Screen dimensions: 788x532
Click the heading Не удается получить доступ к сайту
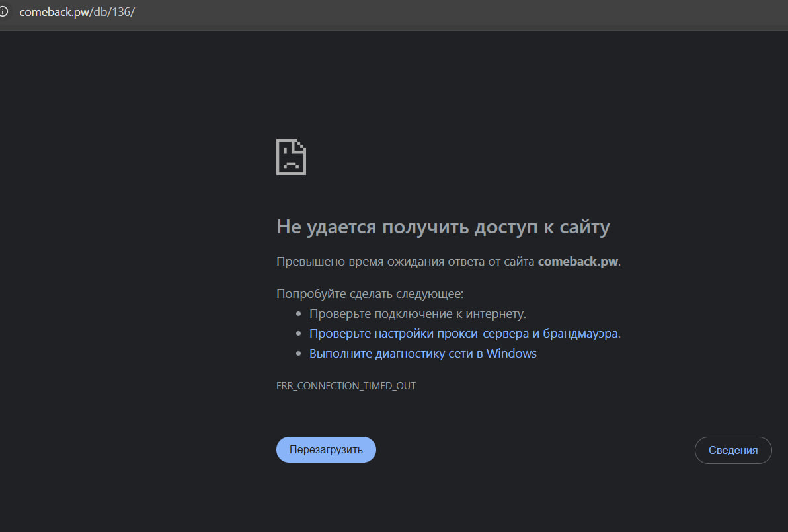click(442, 227)
